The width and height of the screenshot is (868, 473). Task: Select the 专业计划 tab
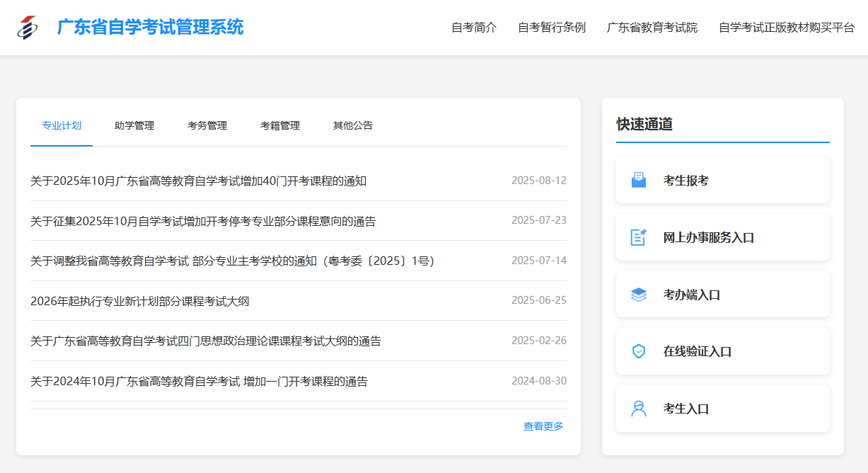click(62, 125)
